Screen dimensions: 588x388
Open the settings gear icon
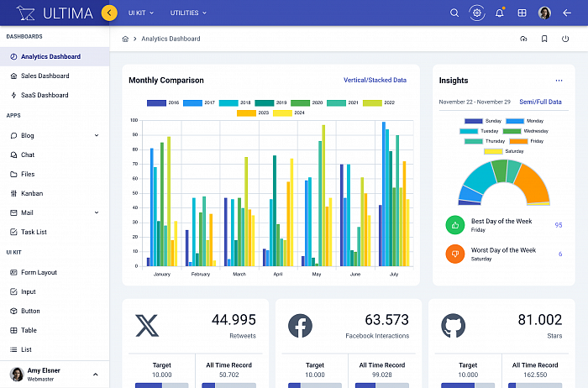point(476,13)
